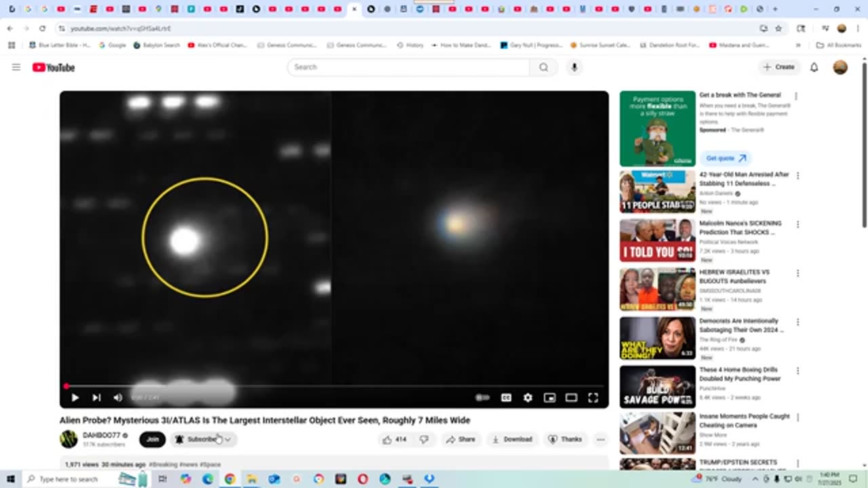Image resolution: width=868 pixels, height=488 pixels.
Task: Open options for Insane Moments People Caught video
Action: [x=797, y=418]
